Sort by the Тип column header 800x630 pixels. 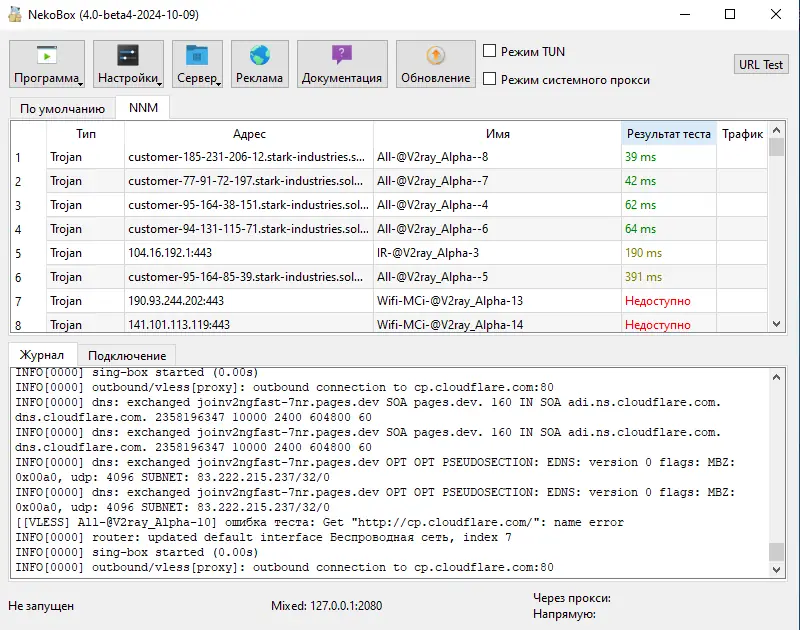click(86, 134)
